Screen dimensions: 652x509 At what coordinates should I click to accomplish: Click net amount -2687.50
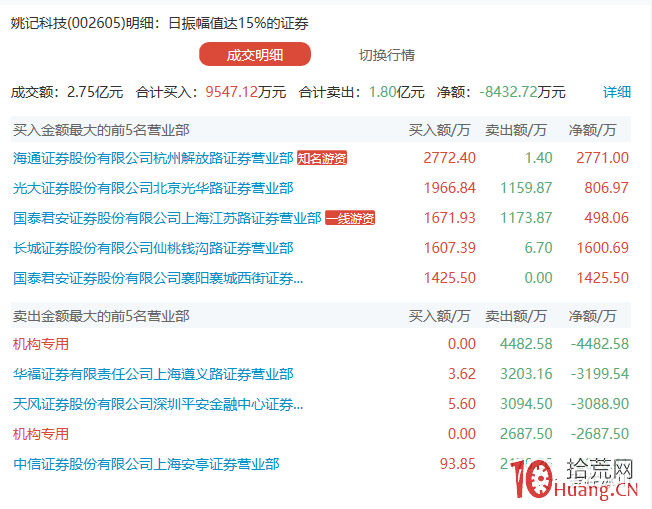[600, 434]
